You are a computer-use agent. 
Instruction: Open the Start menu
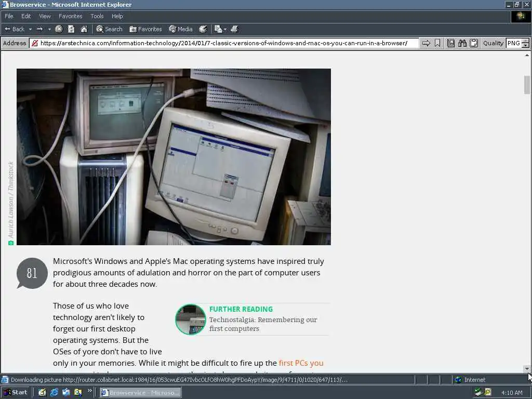(15, 393)
